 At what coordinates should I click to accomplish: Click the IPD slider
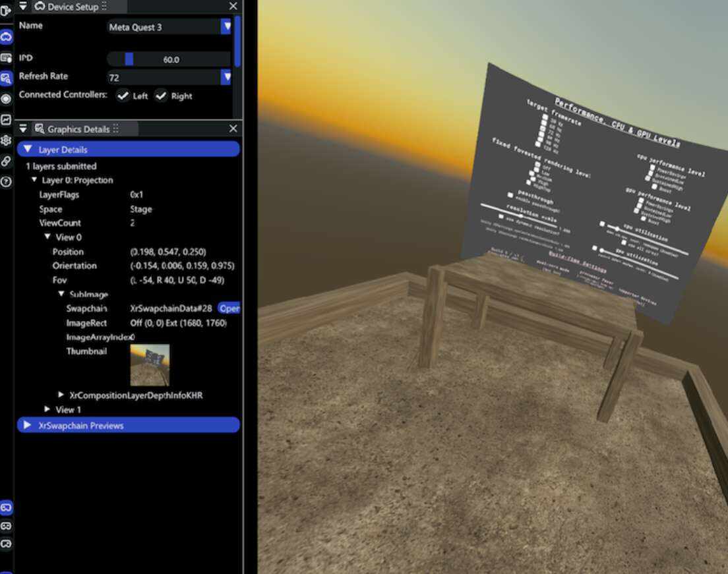coord(169,59)
